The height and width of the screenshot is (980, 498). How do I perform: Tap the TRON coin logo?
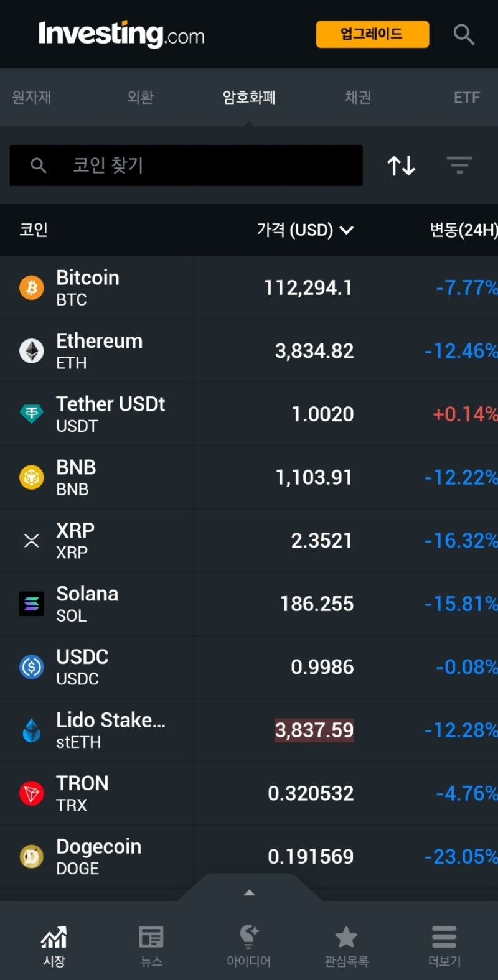coord(32,793)
